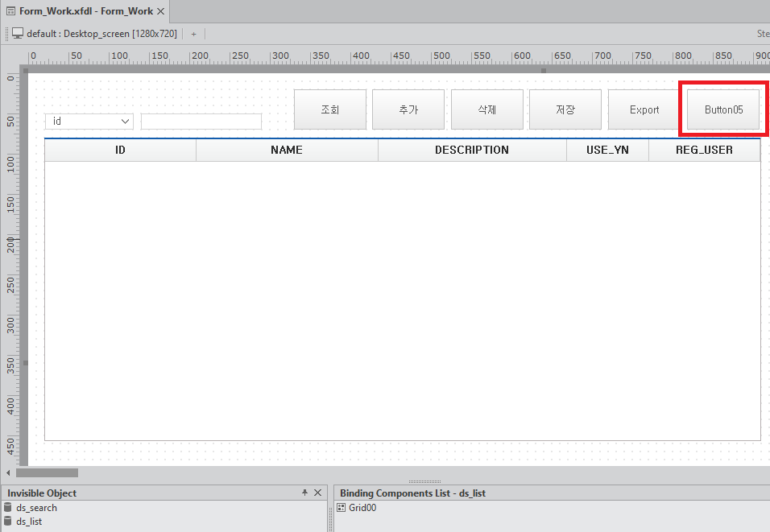Viewport: 770px width, 532px height.
Task: Click the 추가 (add) button
Action: coord(408,109)
